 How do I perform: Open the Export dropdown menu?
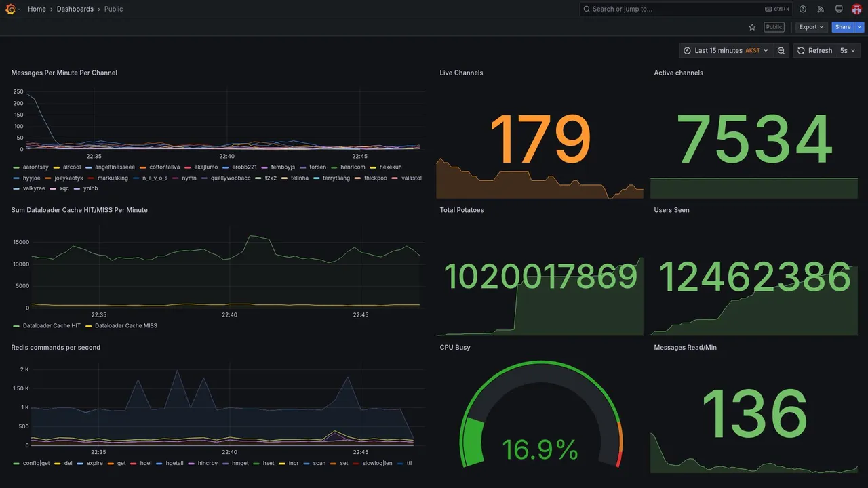[x=811, y=27]
